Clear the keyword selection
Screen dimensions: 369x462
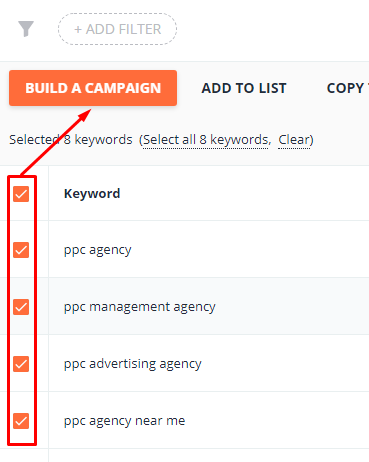tap(294, 140)
